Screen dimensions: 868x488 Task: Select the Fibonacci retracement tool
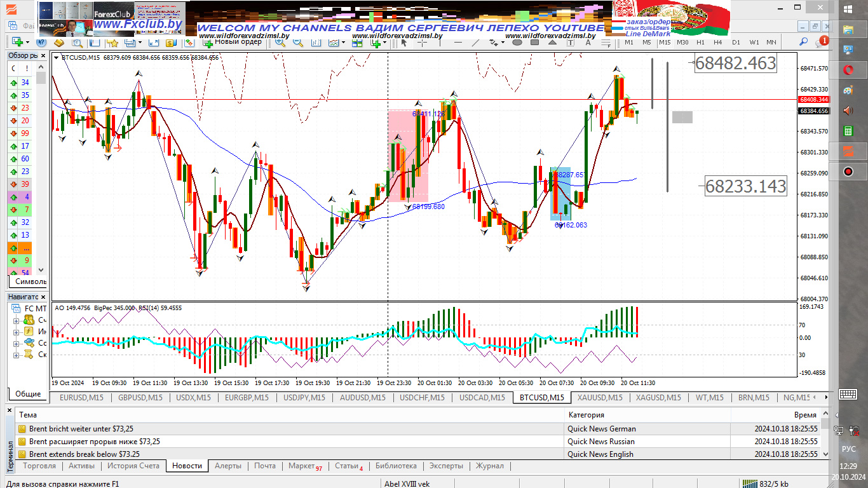click(x=606, y=42)
